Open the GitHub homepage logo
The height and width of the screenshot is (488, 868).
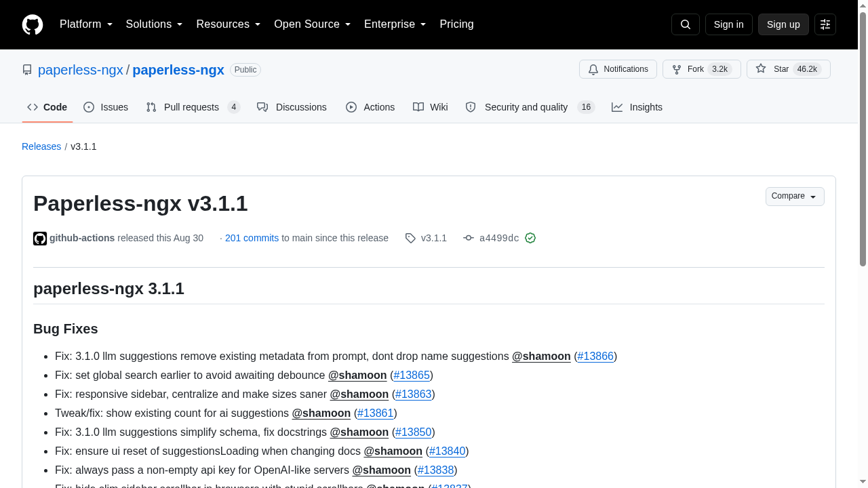(x=33, y=24)
